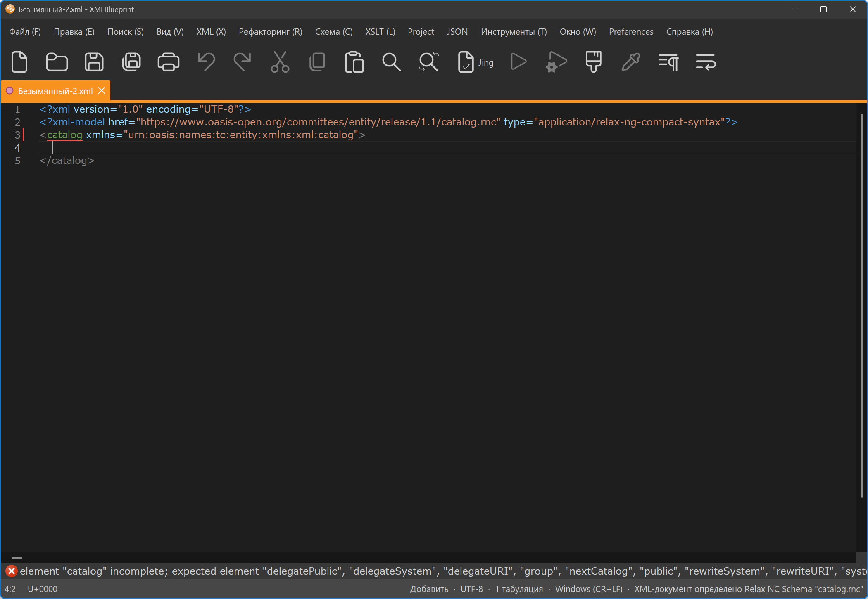Click Relax NG Schema catalog.rnc status text

point(749,589)
